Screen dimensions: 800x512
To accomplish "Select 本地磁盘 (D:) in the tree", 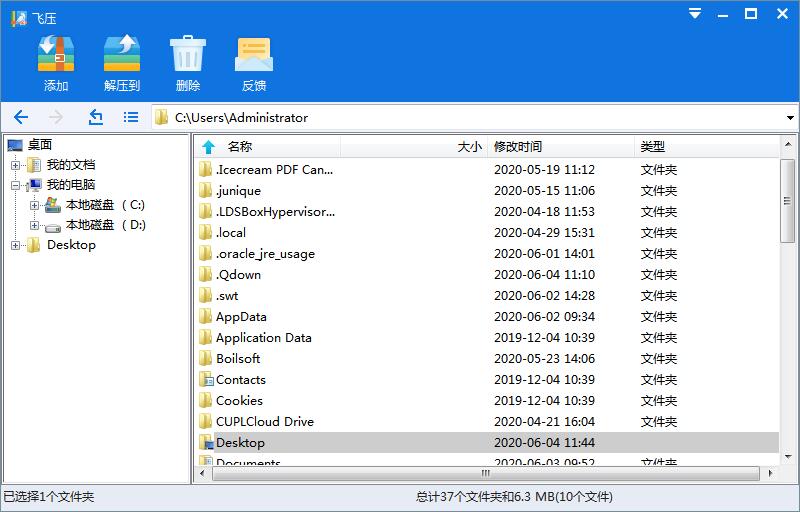I will [105, 225].
